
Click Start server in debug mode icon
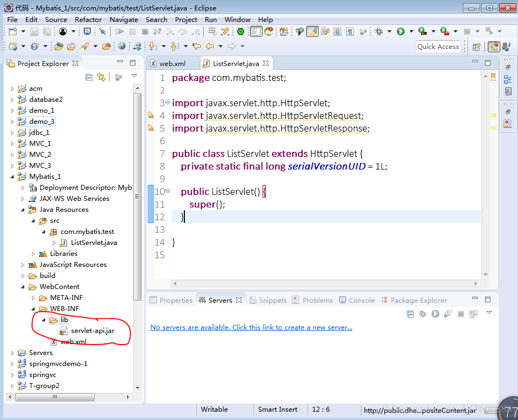423,314
